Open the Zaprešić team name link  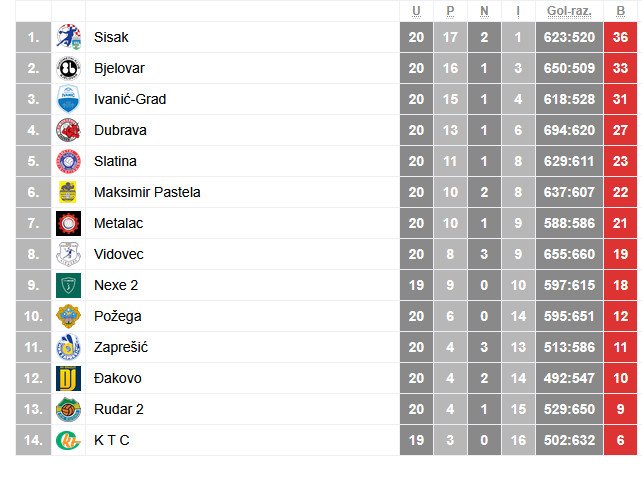click(x=121, y=347)
